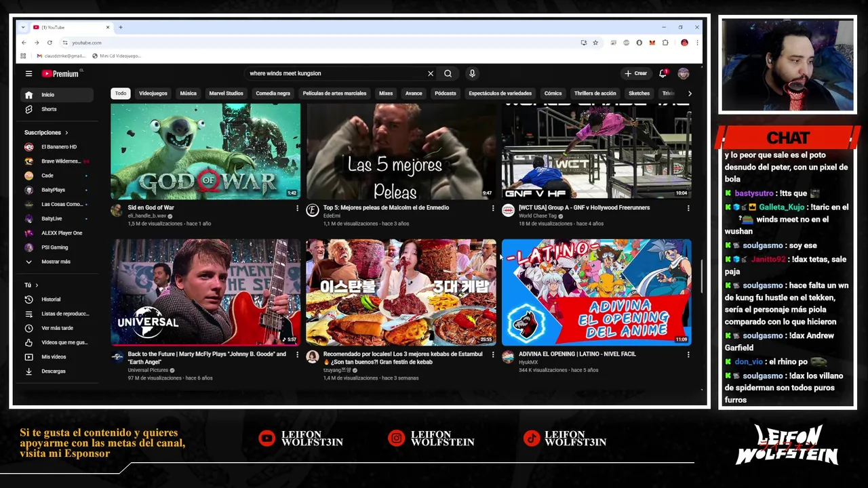Open options for ADIVINA EL OPENING video
The height and width of the screenshot is (488, 868).
click(688, 354)
